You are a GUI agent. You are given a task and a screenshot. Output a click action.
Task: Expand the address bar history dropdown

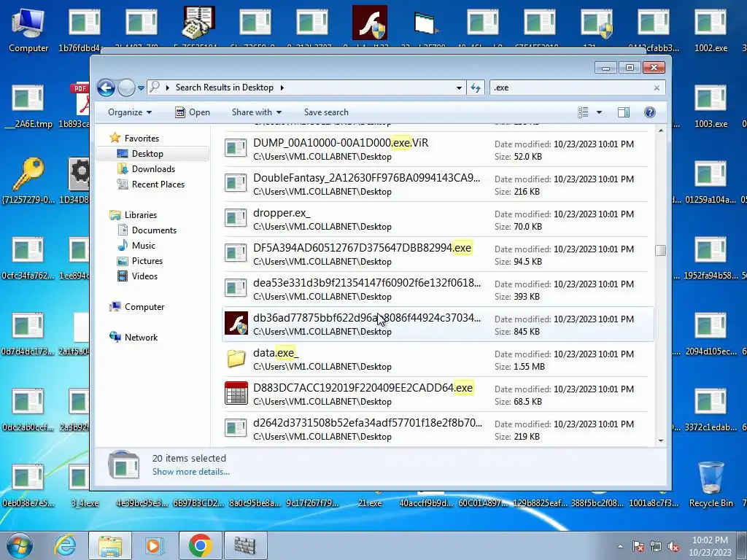(x=459, y=88)
